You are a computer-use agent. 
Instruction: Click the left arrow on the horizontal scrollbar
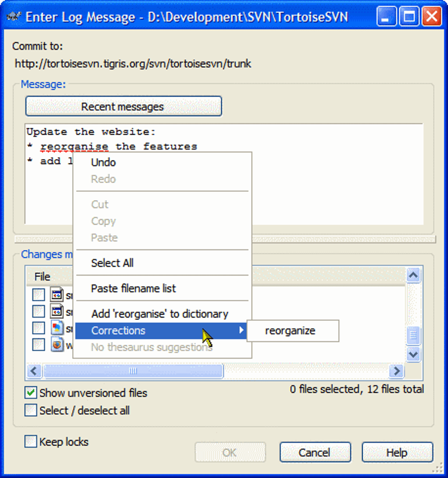34,371
